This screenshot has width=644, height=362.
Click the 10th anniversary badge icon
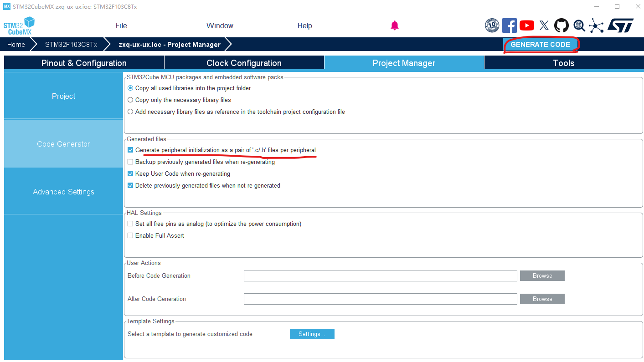tap(492, 25)
